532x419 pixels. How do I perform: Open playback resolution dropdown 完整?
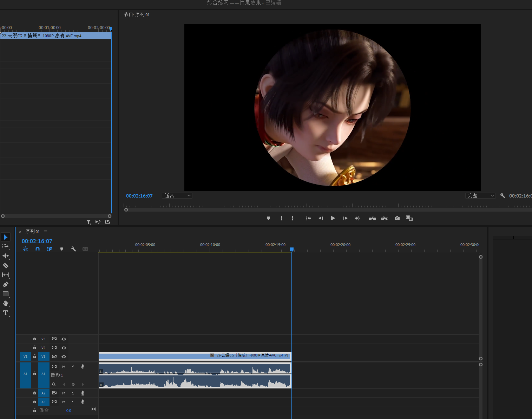(x=480, y=196)
